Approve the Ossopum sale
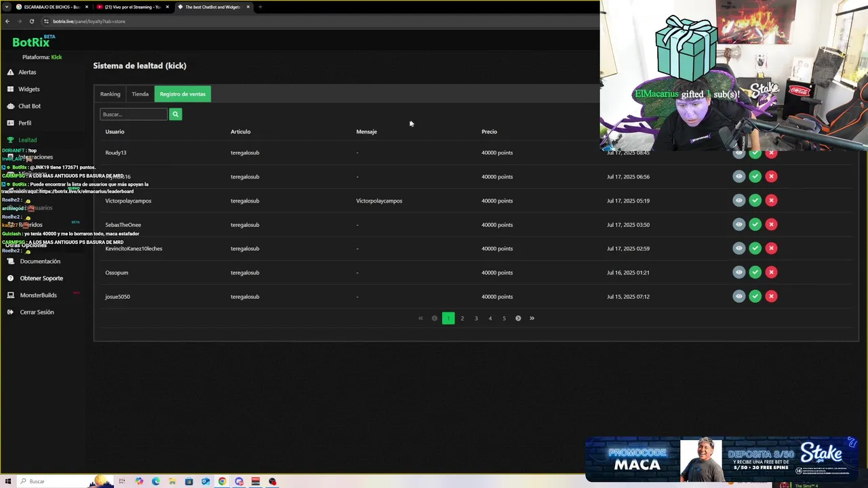868x488 pixels. tap(755, 272)
